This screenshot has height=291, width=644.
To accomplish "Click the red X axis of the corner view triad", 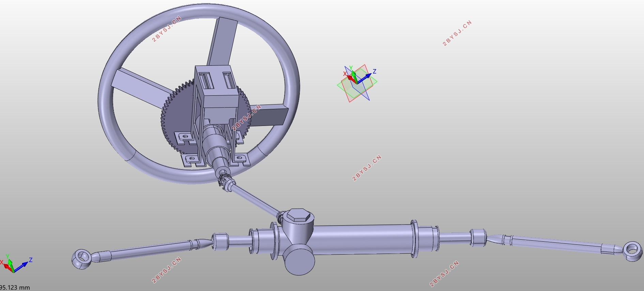I will (7, 267).
